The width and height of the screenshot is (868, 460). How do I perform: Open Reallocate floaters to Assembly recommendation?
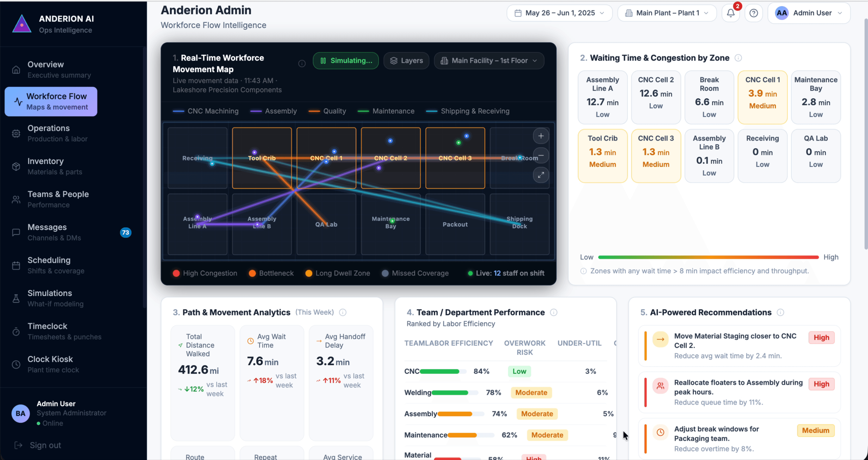pyautogui.click(x=739, y=393)
